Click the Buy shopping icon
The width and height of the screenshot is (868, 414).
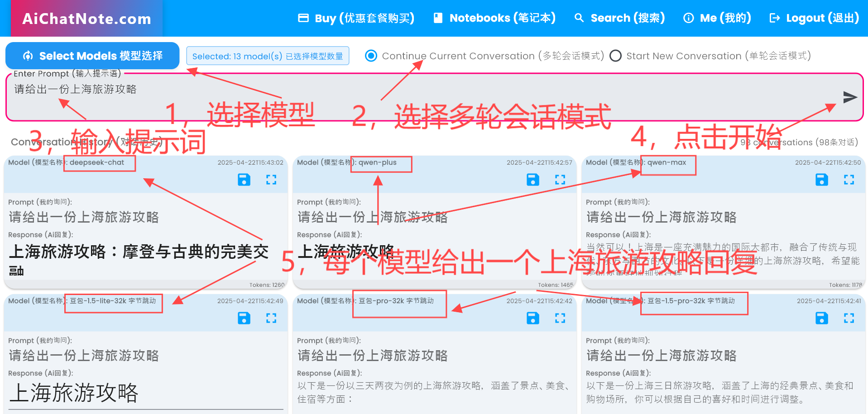pos(302,17)
